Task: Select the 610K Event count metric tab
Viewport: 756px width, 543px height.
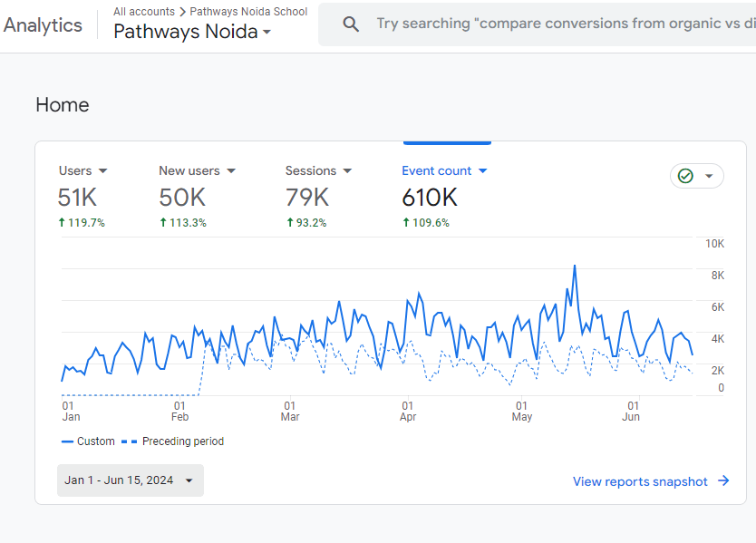Action: click(430, 197)
